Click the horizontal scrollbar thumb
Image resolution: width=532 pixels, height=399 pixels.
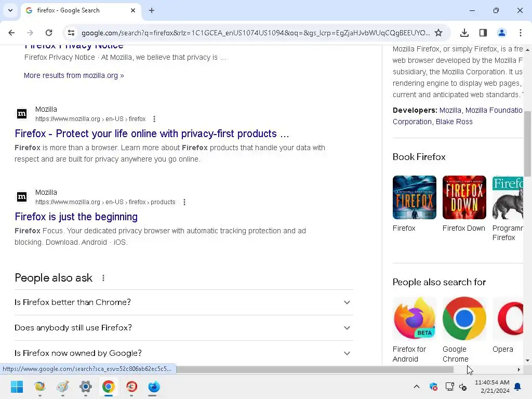pos(315,369)
